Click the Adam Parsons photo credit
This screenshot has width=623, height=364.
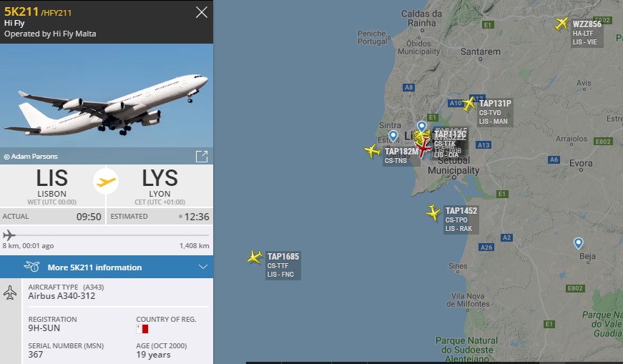click(x=31, y=157)
